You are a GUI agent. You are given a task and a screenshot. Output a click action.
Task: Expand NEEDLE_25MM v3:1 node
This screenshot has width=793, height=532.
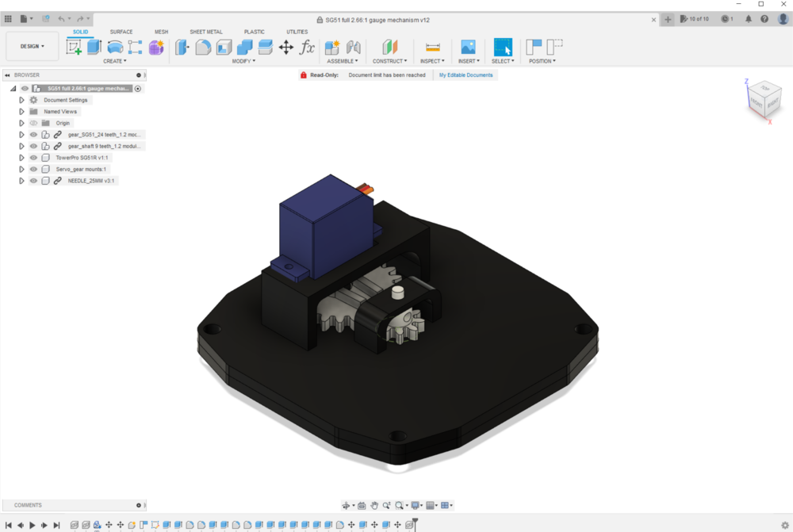pos(21,181)
